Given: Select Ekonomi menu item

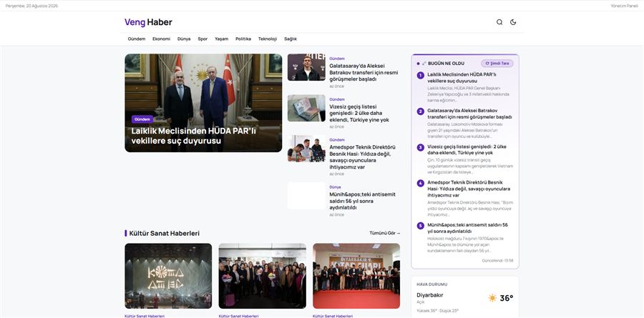Looking at the screenshot, I should click(161, 39).
